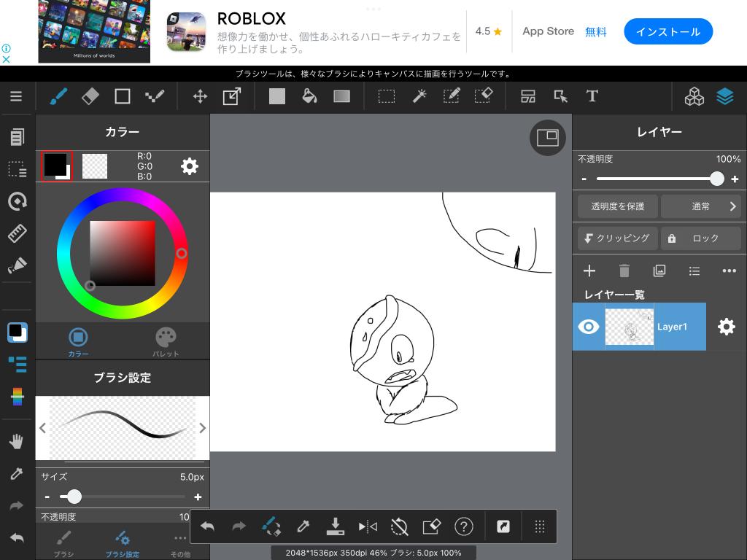
Task: Open the Help question mark icon
Action: pos(463,526)
